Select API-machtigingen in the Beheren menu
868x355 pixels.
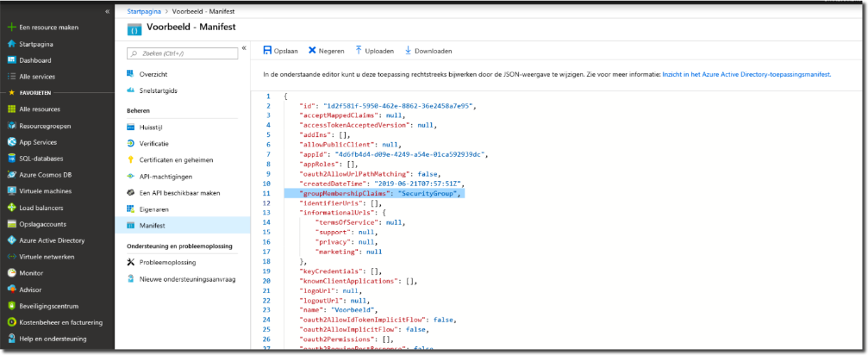click(x=164, y=176)
